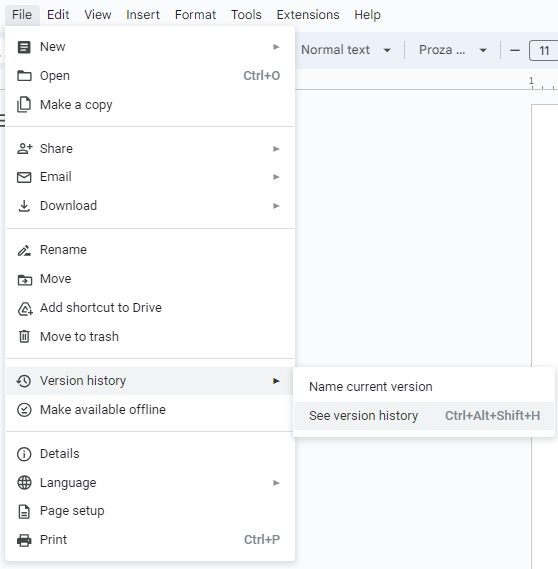This screenshot has height=569, width=558.
Task: Open the Insert menu
Action: click(143, 15)
